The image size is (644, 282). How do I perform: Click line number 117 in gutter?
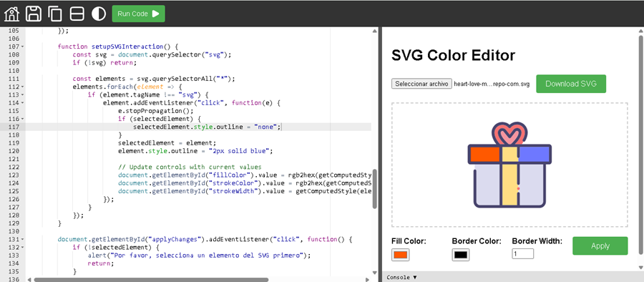[x=14, y=127]
